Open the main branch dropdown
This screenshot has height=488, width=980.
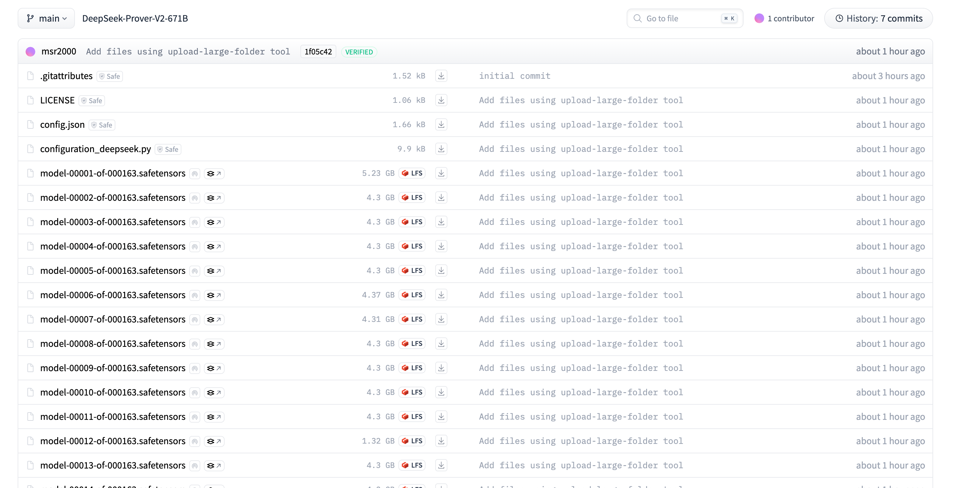click(46, 18)
